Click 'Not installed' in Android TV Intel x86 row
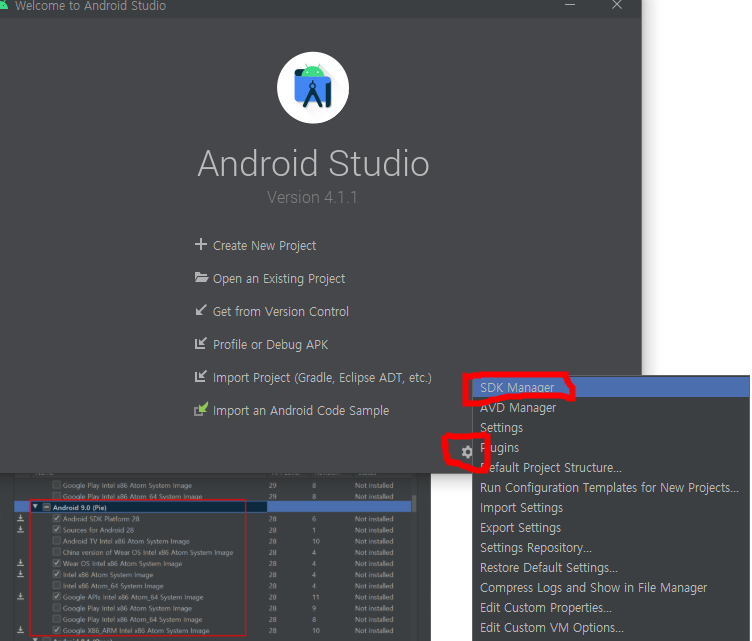Image resolution: width=752 pixels, height=641 pixels. (x=374, y=541)
